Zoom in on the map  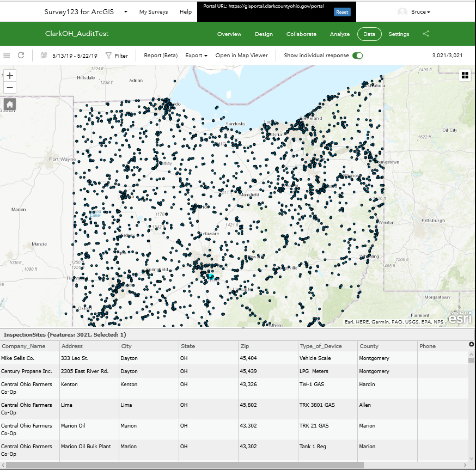[x=10, y=76]
